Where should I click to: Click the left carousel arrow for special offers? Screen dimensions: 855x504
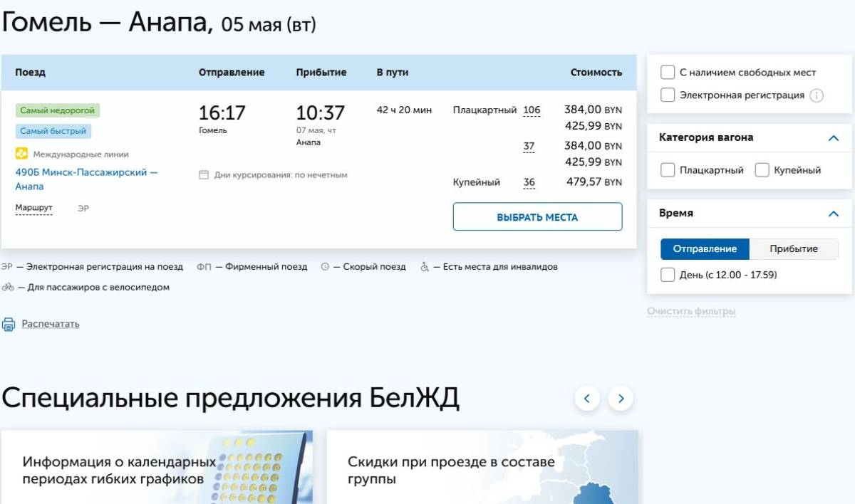586,399
